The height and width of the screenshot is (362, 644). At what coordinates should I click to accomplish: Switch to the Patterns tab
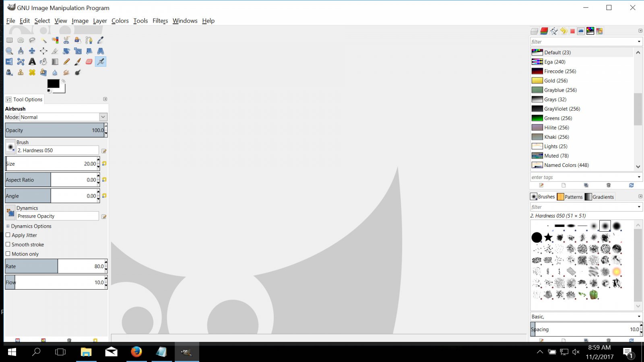570,197
